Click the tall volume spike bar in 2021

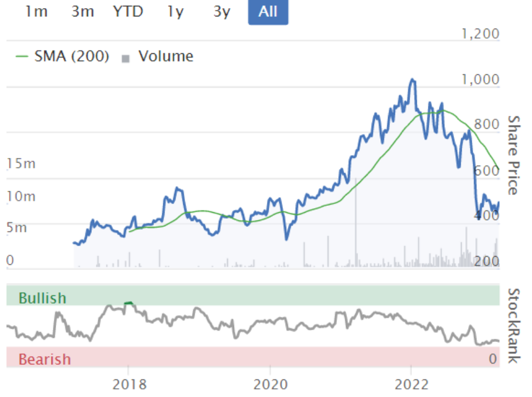tap(355, 222)
